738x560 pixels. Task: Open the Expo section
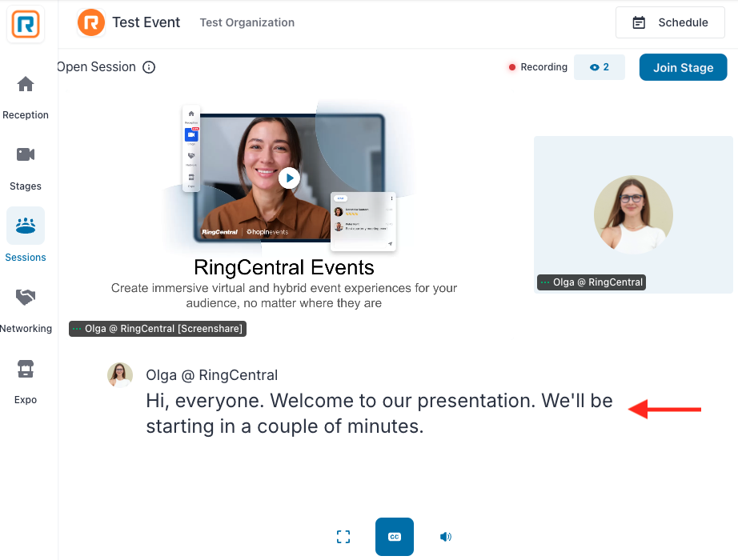[26, 382]
